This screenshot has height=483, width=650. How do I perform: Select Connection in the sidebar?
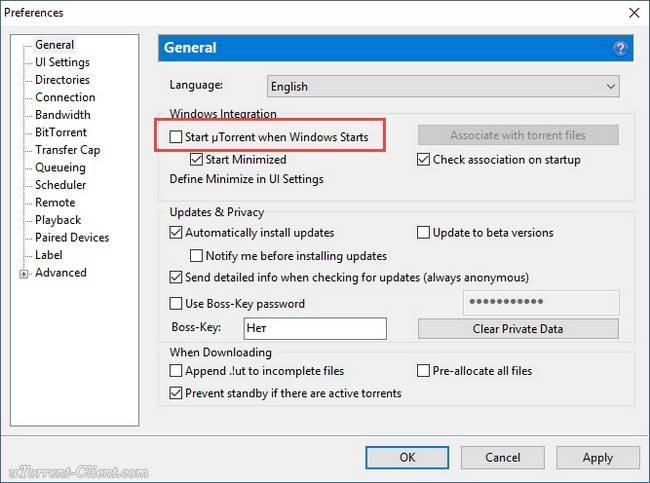(65, 97)
